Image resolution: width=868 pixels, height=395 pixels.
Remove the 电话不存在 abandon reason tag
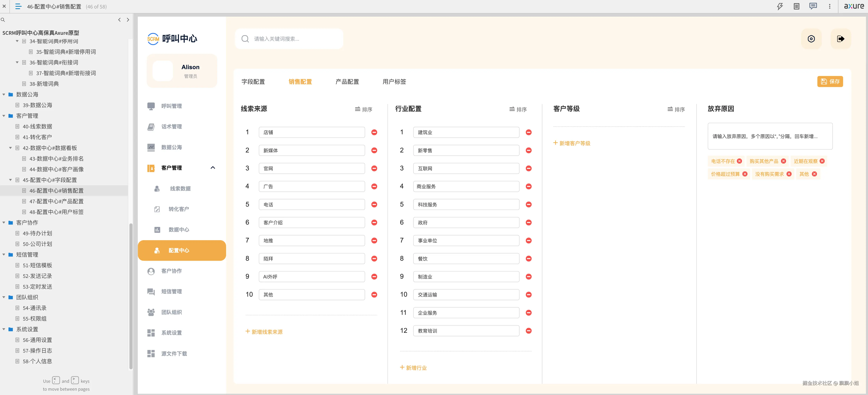[739, 161]
